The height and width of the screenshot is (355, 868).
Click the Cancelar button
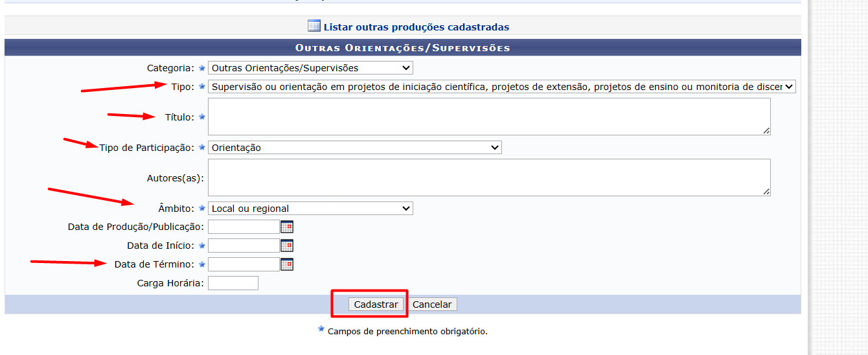point(433,304)
